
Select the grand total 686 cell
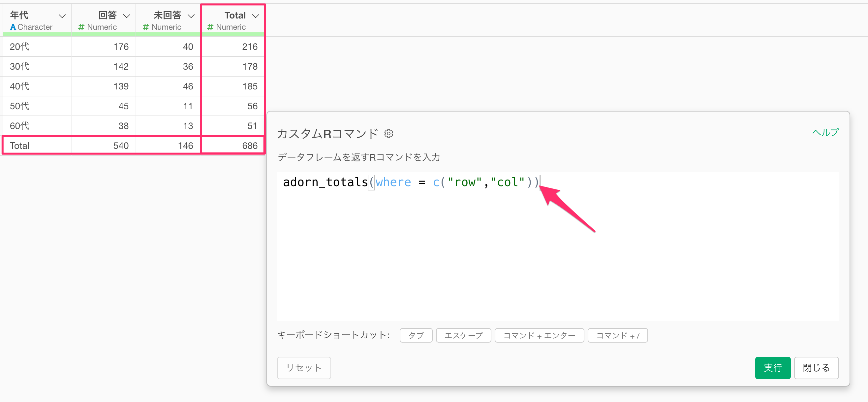(249, 146)
